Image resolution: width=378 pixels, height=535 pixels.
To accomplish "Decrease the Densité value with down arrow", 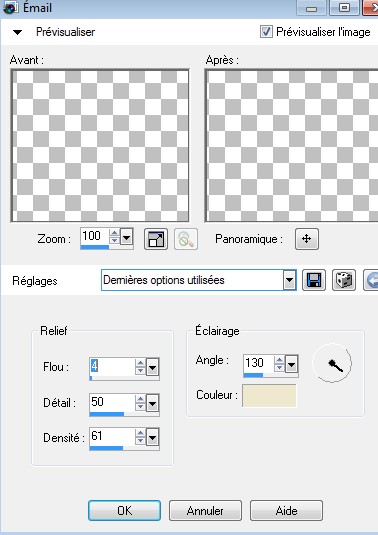I will coord(140,441).
